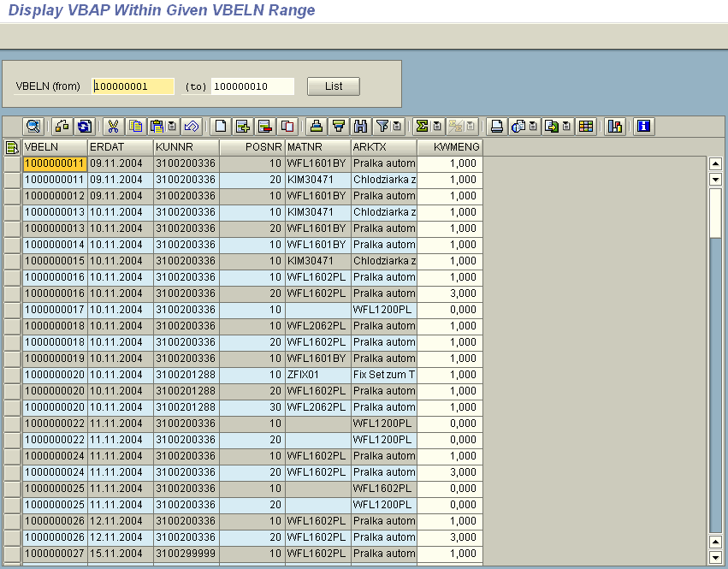This screenshot has width=728, height=569.
Task: Click the Refresh icon in grid toolbar
Action: (x=84, y=127)
